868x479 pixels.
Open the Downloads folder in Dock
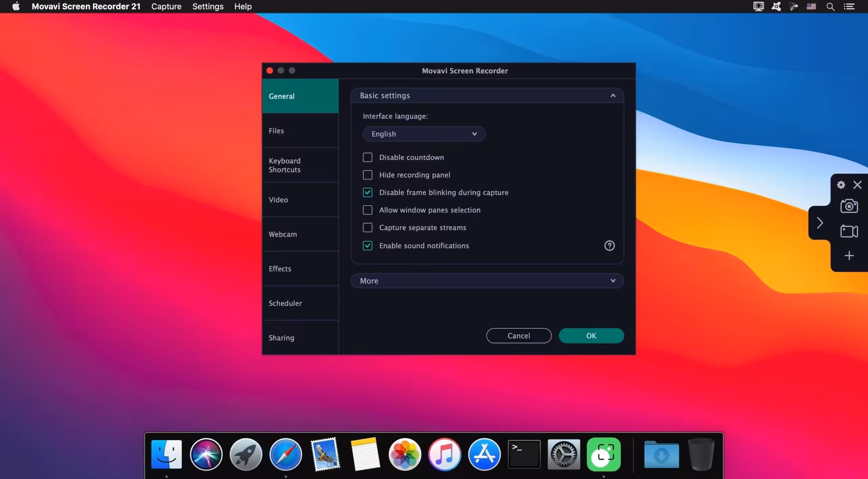click(x=662, y=454)
